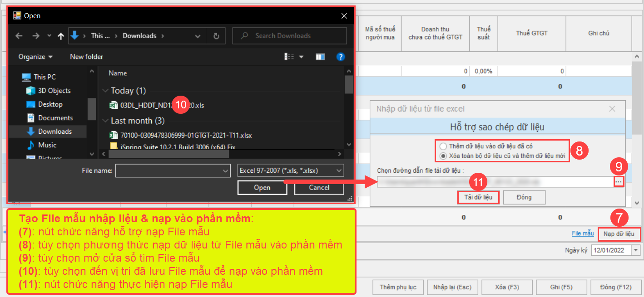Click the file path input field
This screenshot has width=644, height=297.
tap(495, 181)
